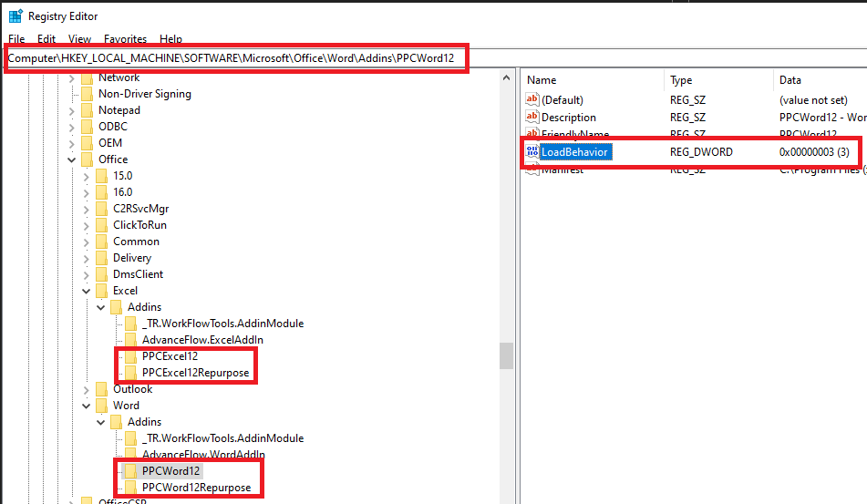
Task: Select the OEM folder icon
Action: [88, 143]
